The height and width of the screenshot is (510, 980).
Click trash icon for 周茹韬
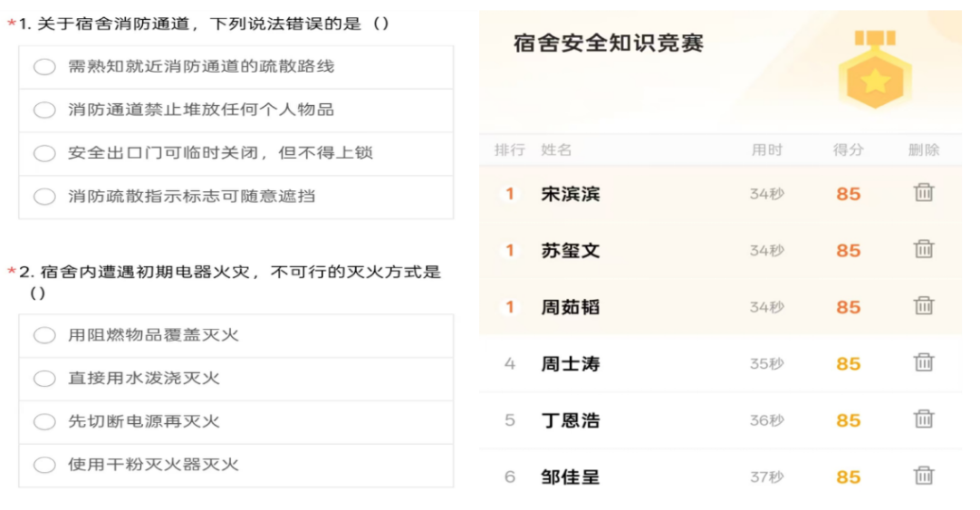click(924, 306)
